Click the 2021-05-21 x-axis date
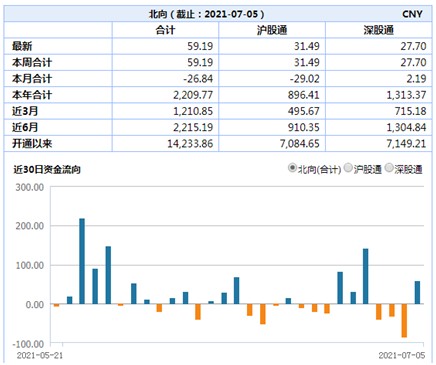436x365 pixels. (x=40, y=355)
